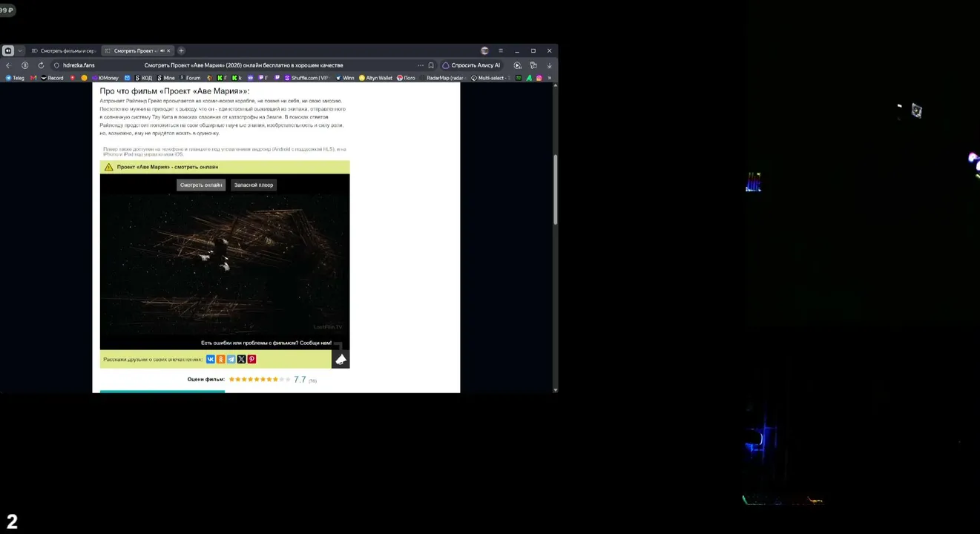Open the Shuffle.com bookmark
Viewport: 980px width, 534px height.
[x=306, y=78]
